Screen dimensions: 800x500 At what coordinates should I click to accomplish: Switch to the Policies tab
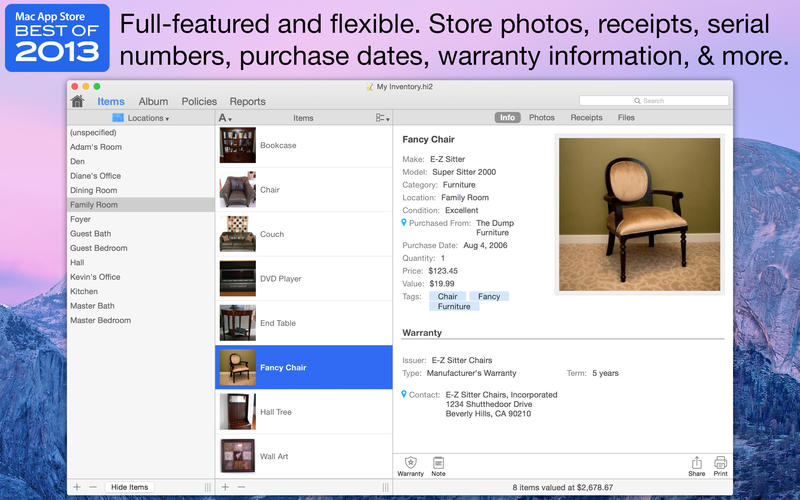coord(199,101)
